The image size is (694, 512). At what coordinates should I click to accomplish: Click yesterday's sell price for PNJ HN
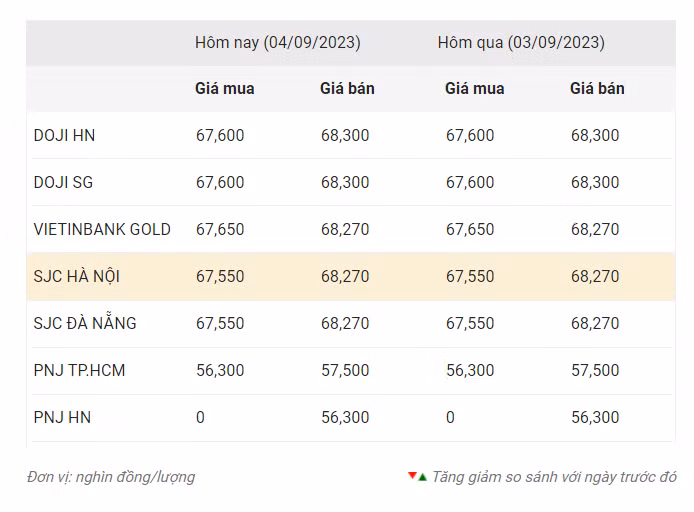click(595, 417)
